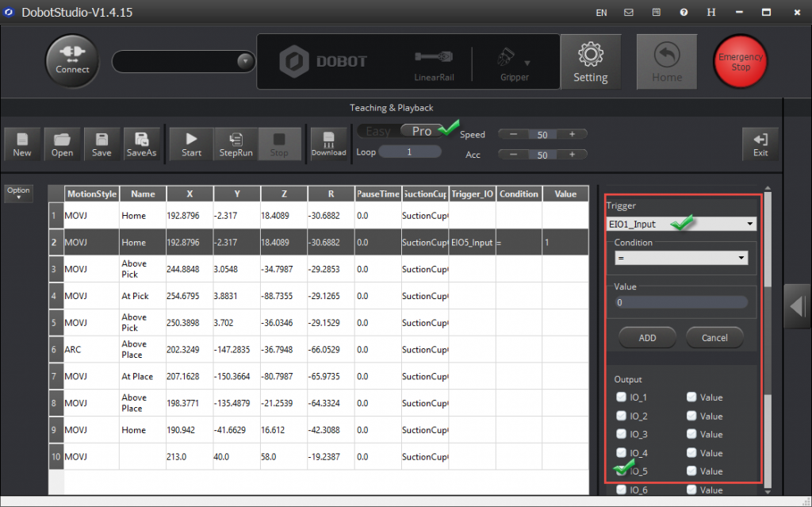Switch language via the EN indicator

[601, 13]
